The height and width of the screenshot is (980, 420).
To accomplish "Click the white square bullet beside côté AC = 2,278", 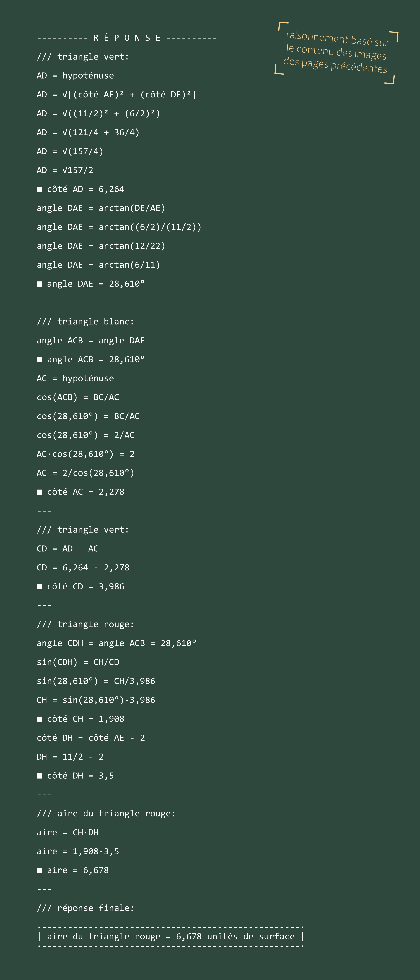I will [x=39, y=492].
